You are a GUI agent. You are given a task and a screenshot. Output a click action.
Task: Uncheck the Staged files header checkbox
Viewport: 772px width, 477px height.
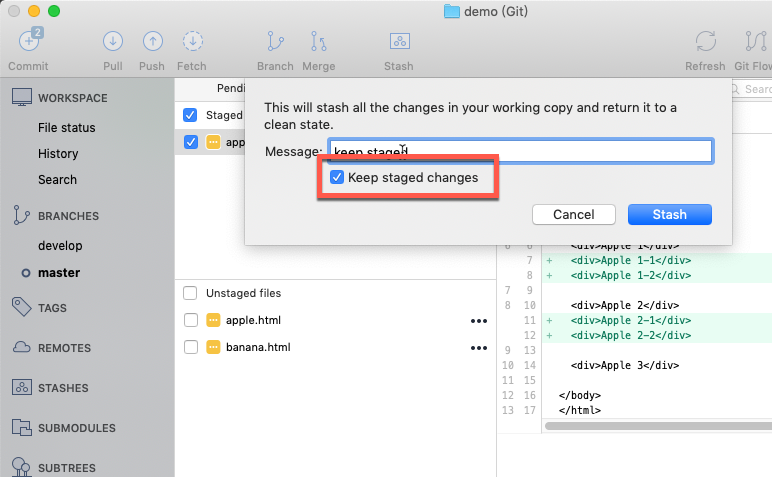tap(190, 115)
